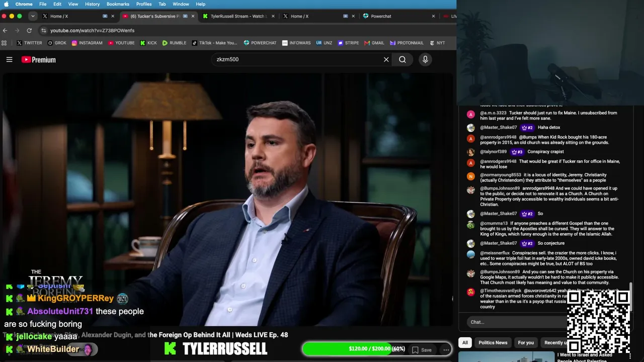Click chat username @meissnerflux
Image resolution: width=644 pixels, height=362 pixels.
[495, 253]
